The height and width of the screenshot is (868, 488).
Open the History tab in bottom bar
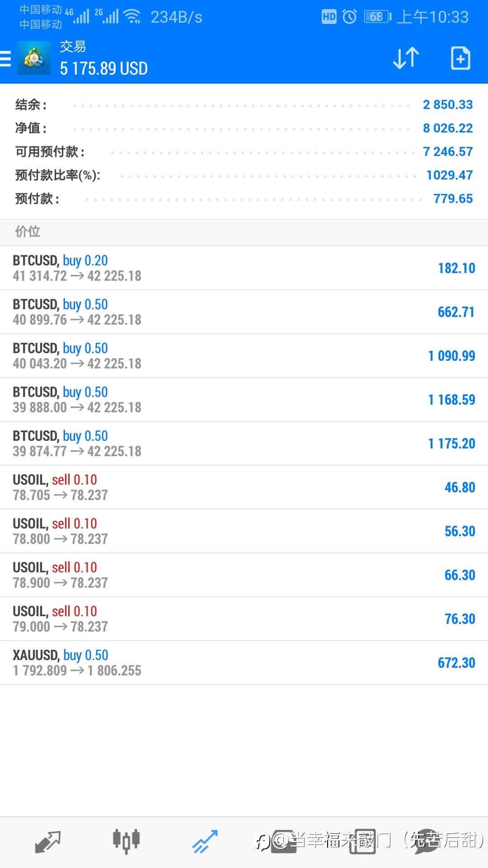pyautogui.click(x=284, y=841)
